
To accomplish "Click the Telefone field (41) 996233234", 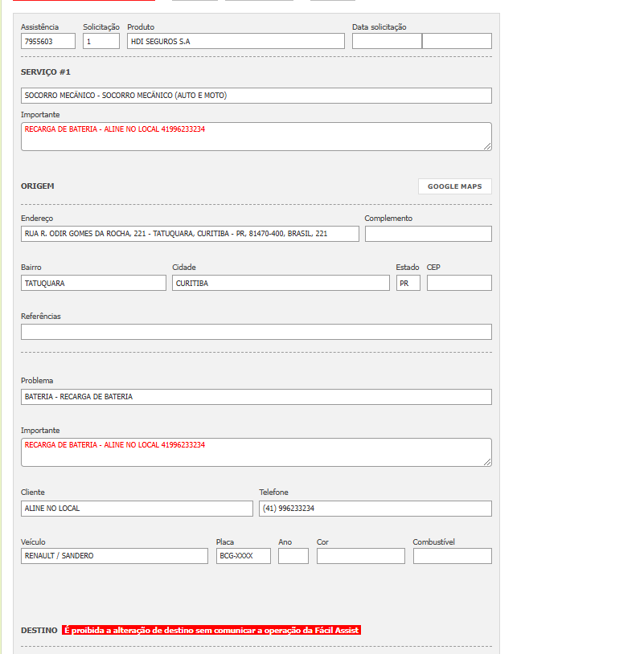I will coord(375,509).
